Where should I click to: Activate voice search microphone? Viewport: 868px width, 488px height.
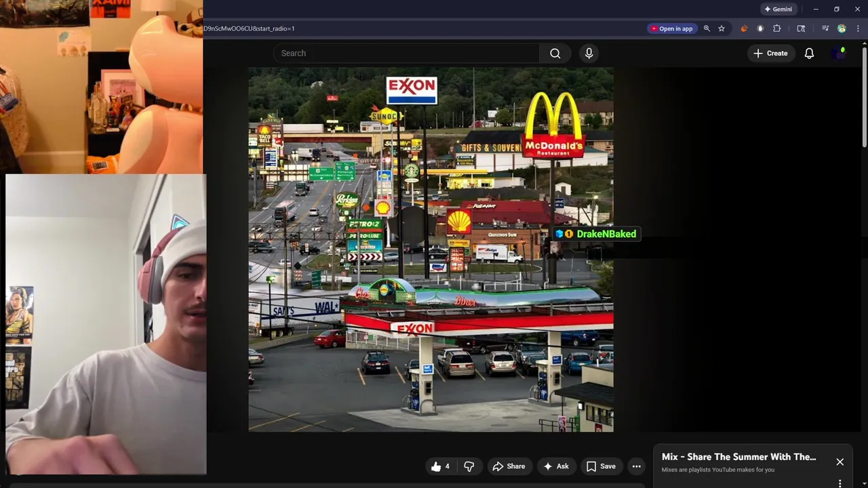[x=589, y=54]
